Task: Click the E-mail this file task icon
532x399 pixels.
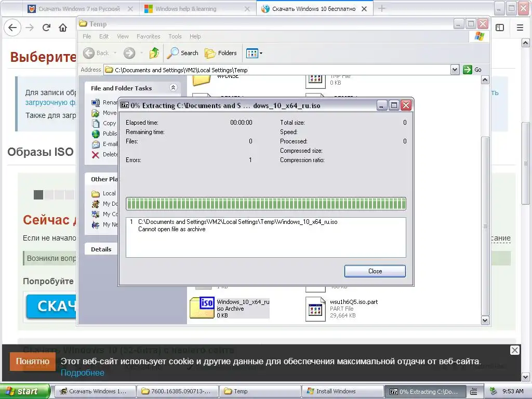Action: click(x=96, y=144)
